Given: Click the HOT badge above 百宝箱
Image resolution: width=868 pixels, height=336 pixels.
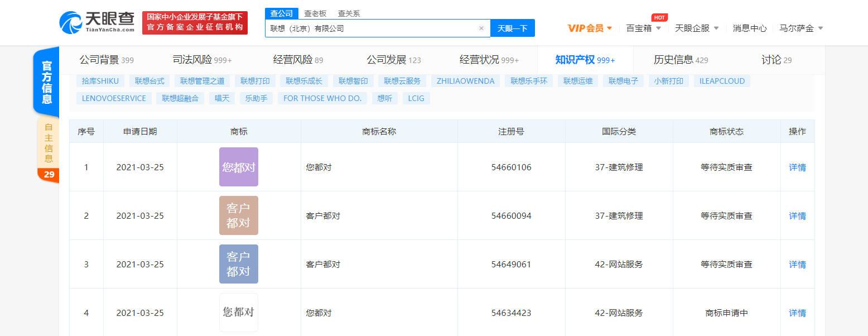Looking at the screenshot, I should point(659,17).
